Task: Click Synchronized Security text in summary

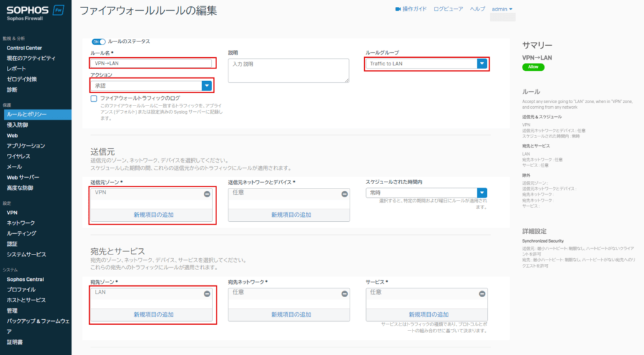Action: point(543,241)
